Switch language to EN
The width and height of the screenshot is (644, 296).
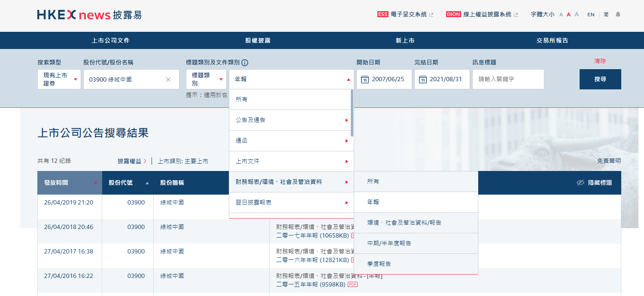click(x=591, y=15)
